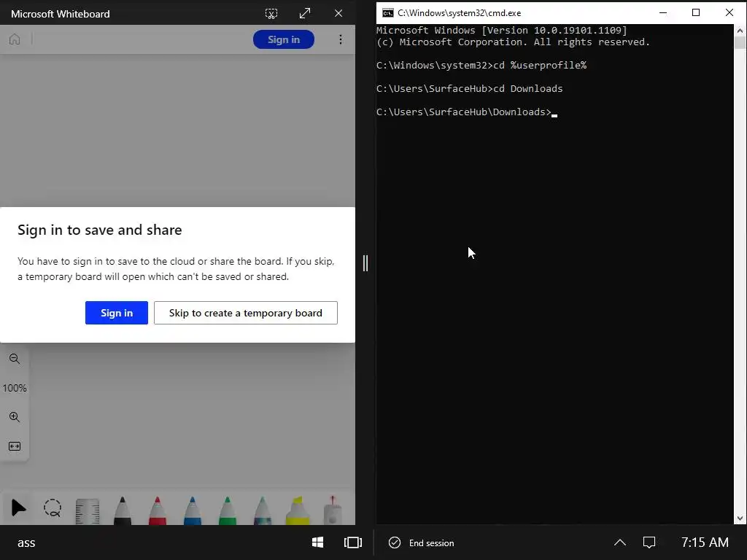
Task: Close the cmd.exe window
Action: click(729, 13)
